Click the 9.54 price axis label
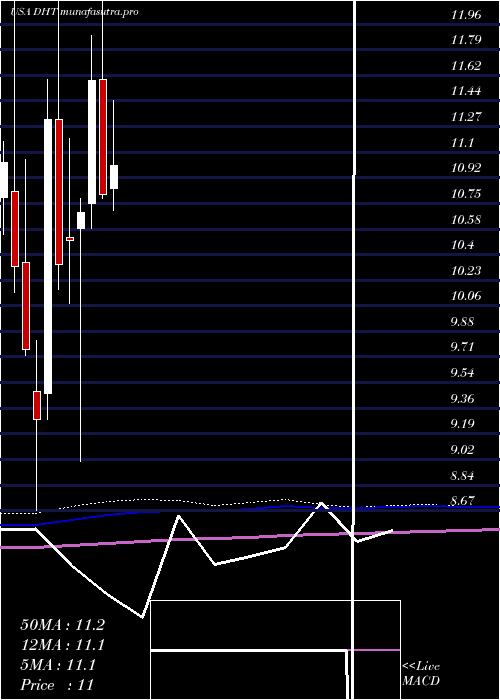The width and height of the screenshot is (500, 700). pyautogui.click(x=462, y=373)
